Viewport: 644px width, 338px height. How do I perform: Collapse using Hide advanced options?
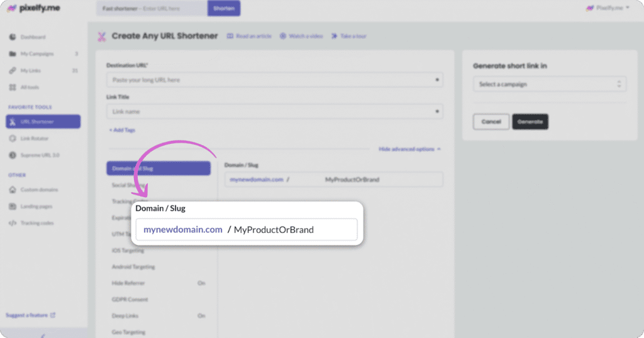click(x=409, y=149)
